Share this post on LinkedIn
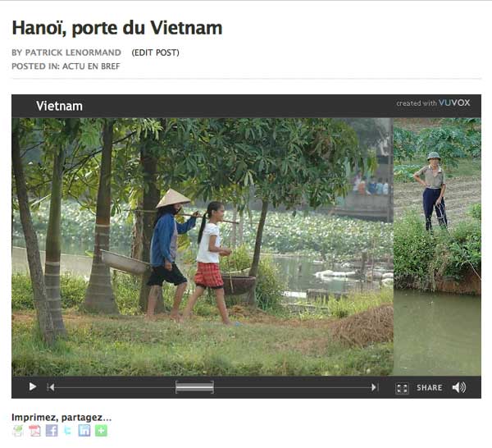 [x=84, y=431]
